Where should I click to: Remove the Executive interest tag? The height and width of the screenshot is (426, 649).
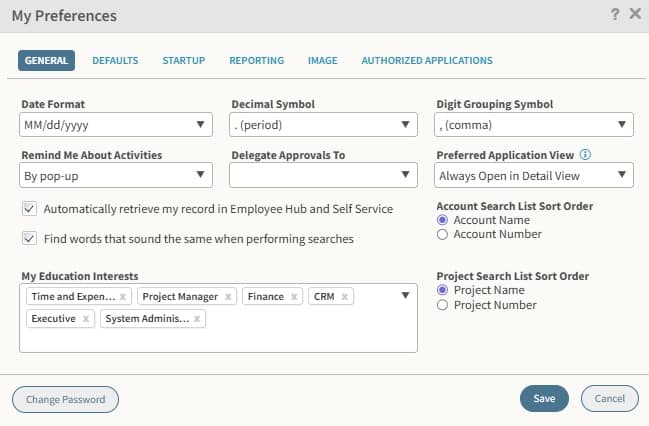click(x=86, y=319)
